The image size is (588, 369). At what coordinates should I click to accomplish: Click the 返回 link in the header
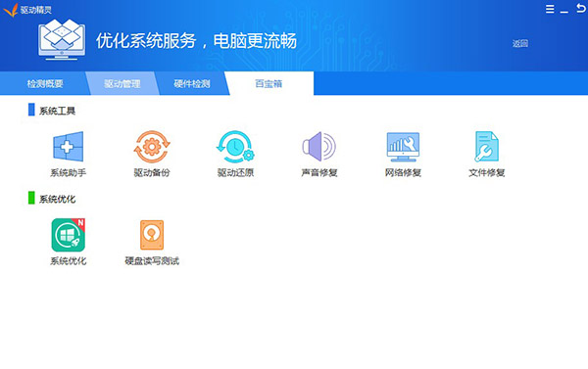click(x=520, y=43)
